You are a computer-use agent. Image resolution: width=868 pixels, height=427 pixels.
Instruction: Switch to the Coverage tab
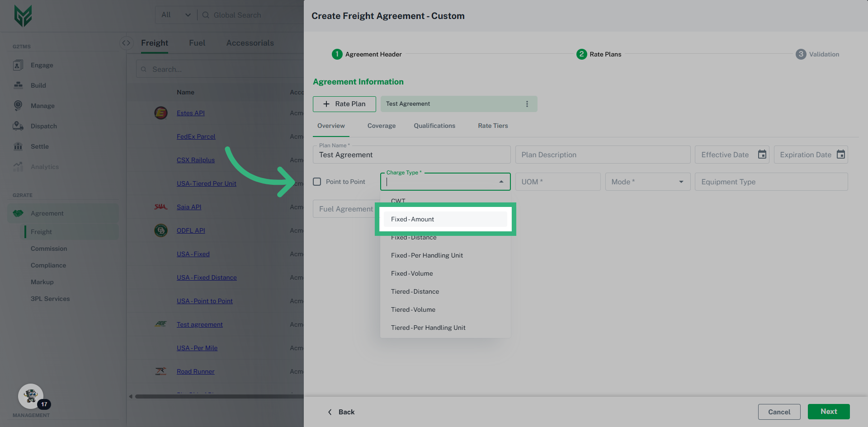tap(381, 126)
